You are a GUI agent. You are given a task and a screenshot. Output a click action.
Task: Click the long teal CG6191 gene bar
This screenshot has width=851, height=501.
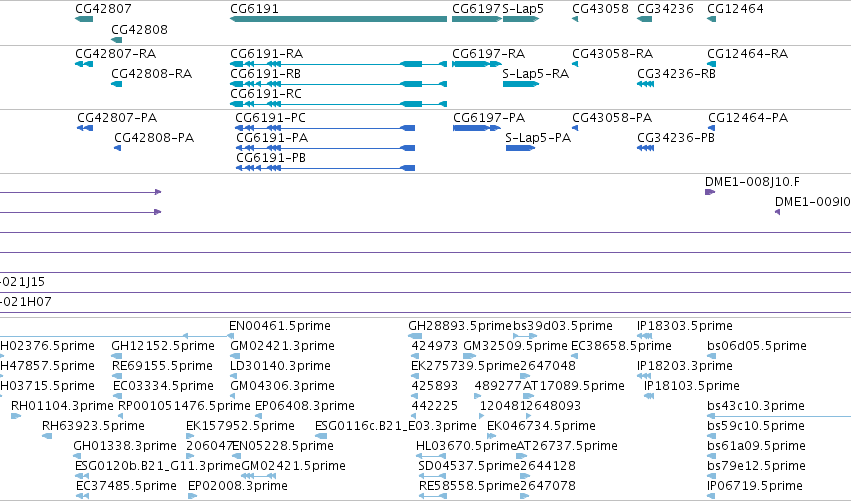tap(339, 19)
